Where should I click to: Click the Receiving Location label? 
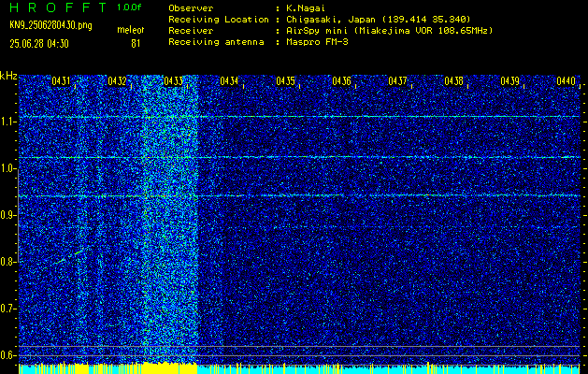point(219,19)
